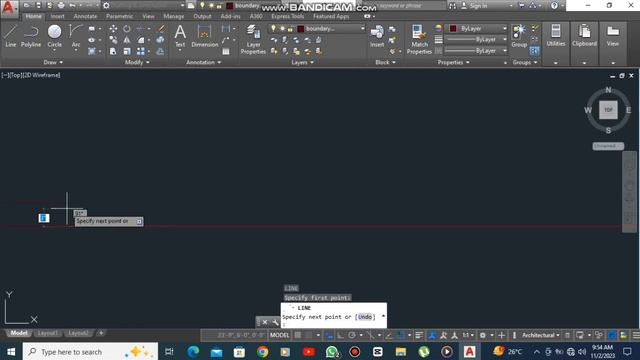Select the Circle tool
This screenshot has height=360, width=640.
tap(54, 36)
